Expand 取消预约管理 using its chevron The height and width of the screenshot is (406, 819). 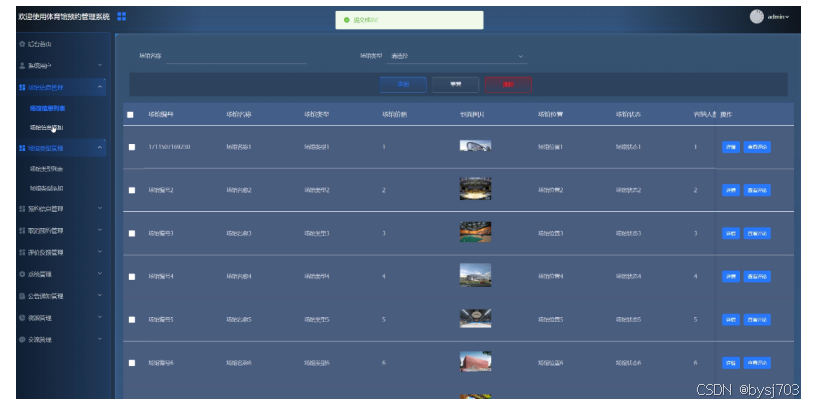tap(100, 230)
